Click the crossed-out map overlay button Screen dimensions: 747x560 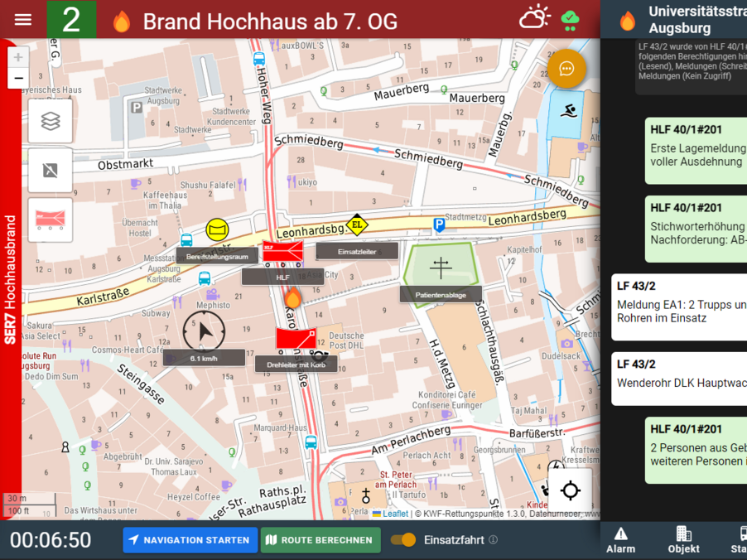(x=51, y=171)
